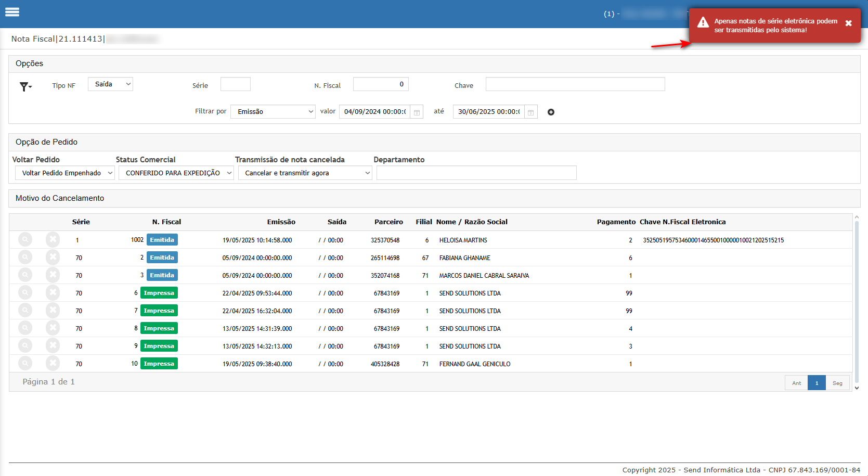The width and height of the screenshot is (868, 476).
Task: Open the Tipo NF Saída dropdown
Action: (110, 84)
